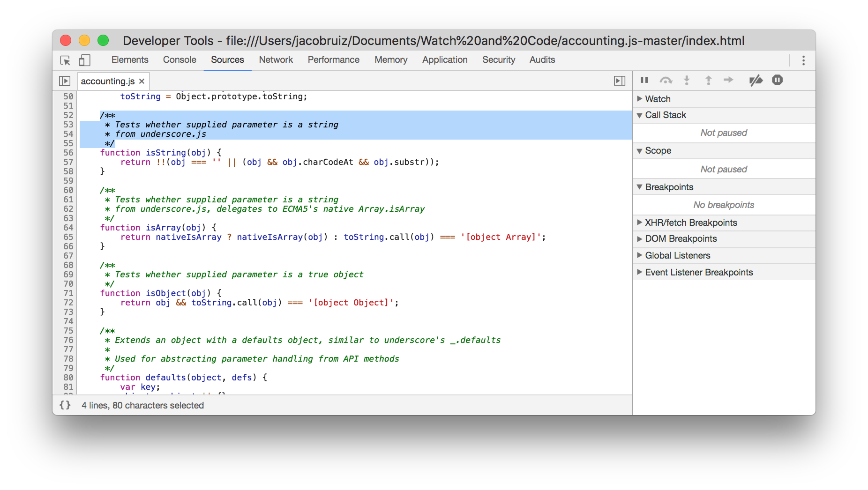Click '4 lines, 80 characters selected' status

tap(142, 406)
